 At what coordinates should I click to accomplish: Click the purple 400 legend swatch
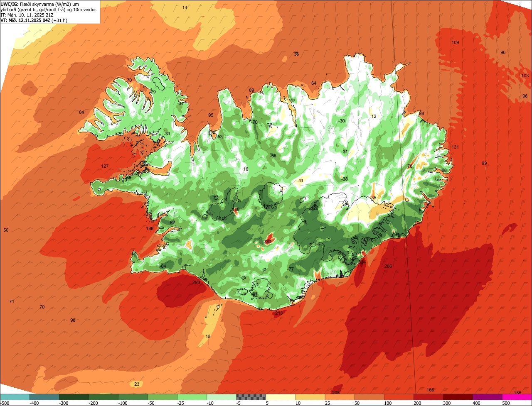(487, 397)
